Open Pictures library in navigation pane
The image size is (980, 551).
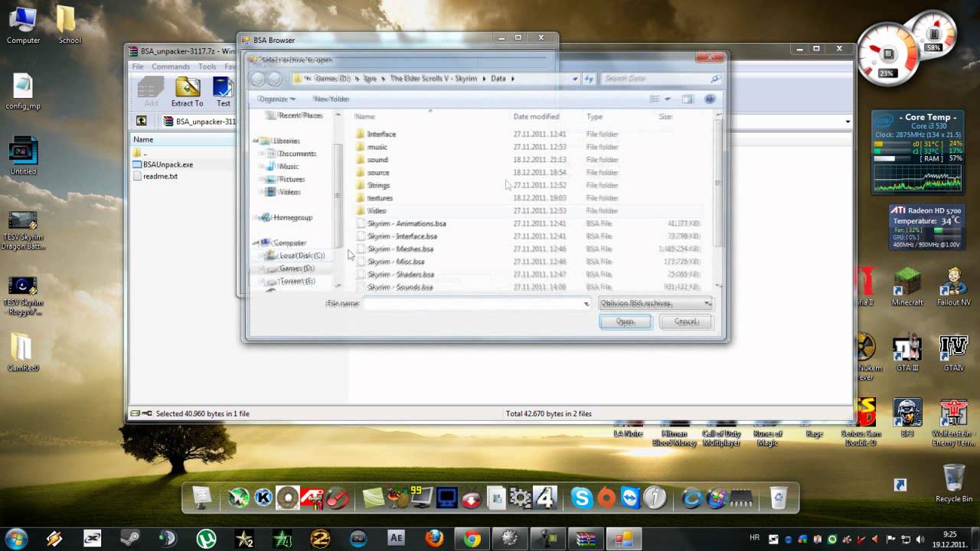(x=291, y=179)
